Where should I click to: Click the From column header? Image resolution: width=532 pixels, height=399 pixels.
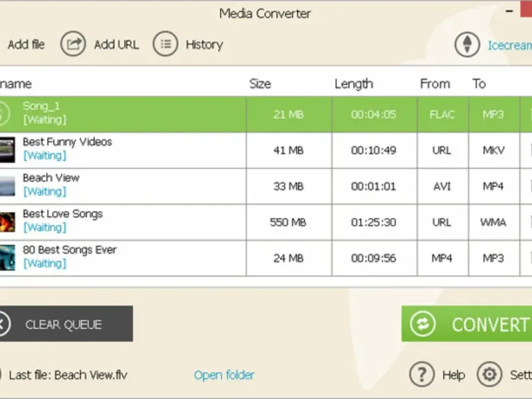[x=435, y=84]
